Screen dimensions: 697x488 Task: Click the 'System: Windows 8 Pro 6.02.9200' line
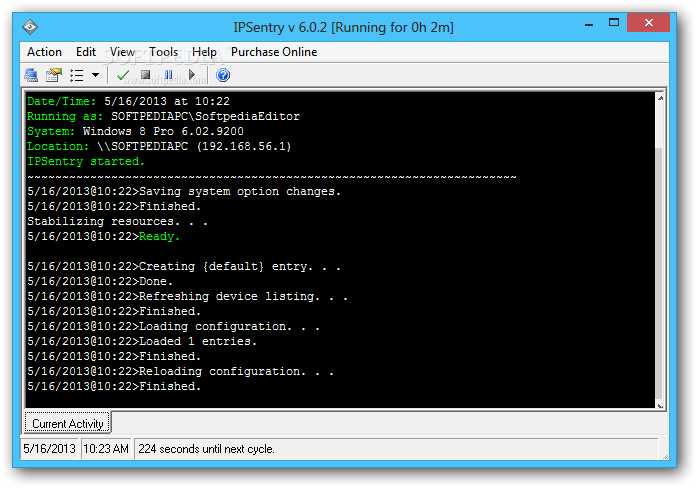click(x=135, y=132)
